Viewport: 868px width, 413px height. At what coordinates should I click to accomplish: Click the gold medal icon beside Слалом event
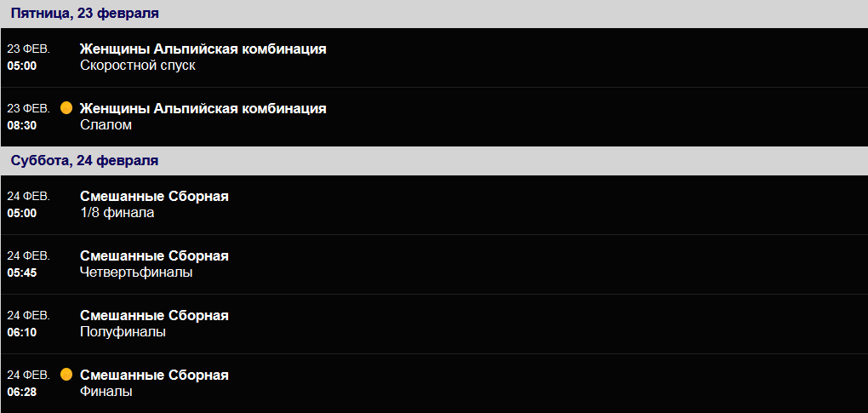point(66,108)
